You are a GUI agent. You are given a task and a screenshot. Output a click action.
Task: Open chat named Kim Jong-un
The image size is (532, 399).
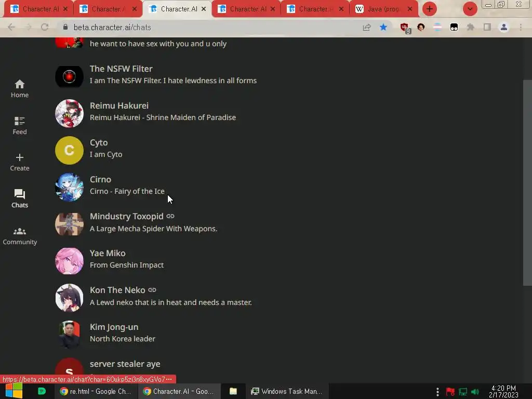point(114,327)
